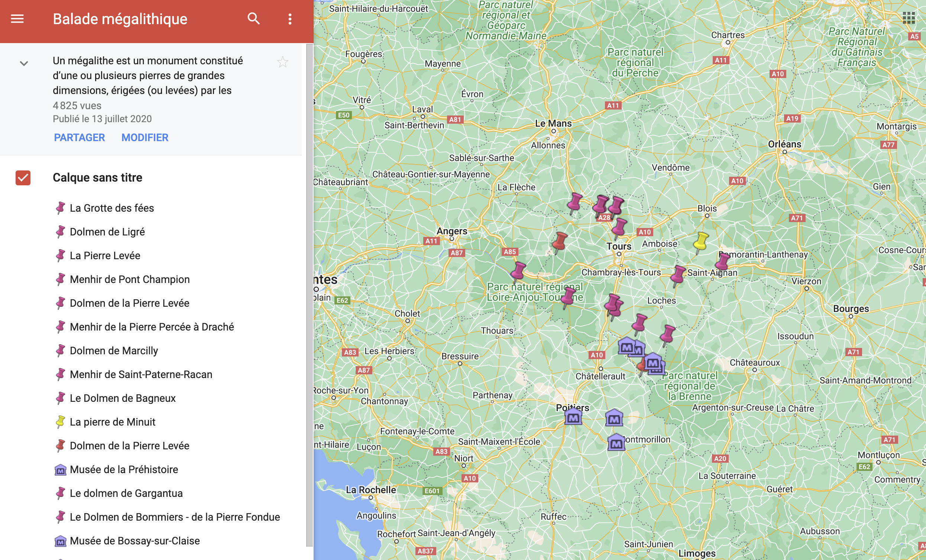Open the Google apps grid icon
The height and width of the screenshot is (560, 926).
click(909, 17)
